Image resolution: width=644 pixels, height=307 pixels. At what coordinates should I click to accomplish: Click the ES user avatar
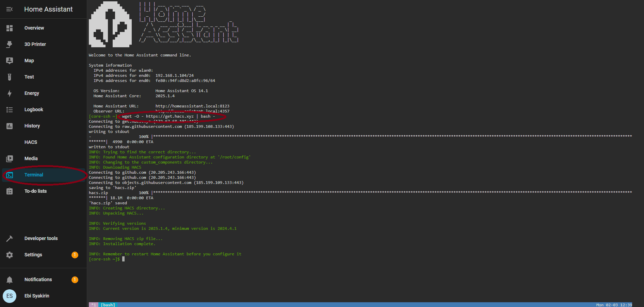pyautogui.click(x=10, y=296)
